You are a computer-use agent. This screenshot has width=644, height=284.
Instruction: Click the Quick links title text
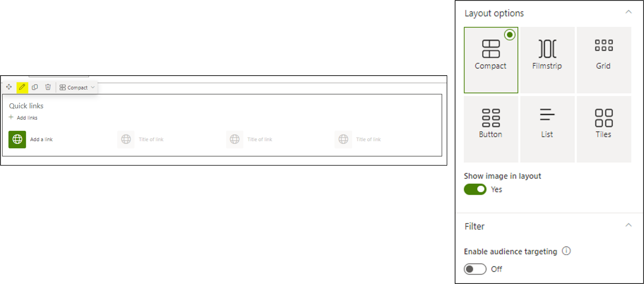tap(26, 106)
